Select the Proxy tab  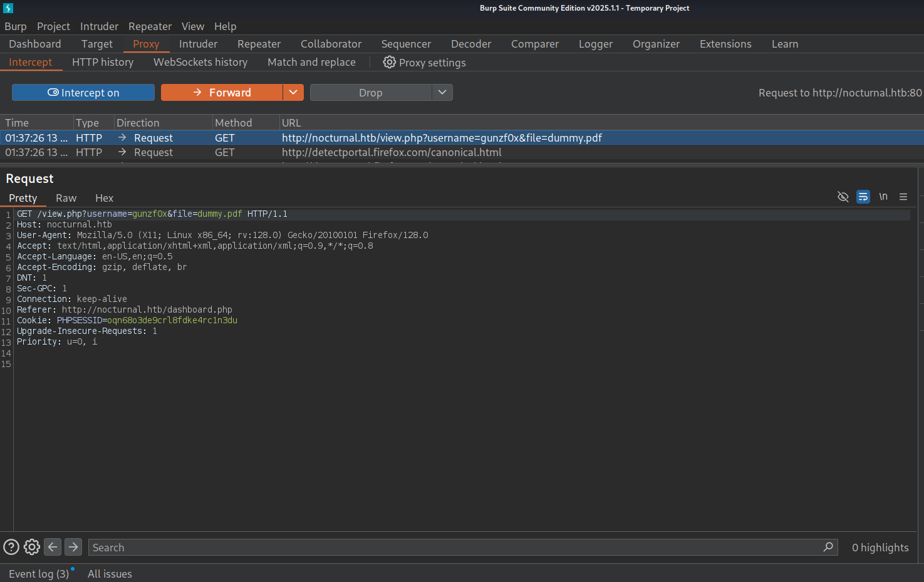click(x=146, y=44)
